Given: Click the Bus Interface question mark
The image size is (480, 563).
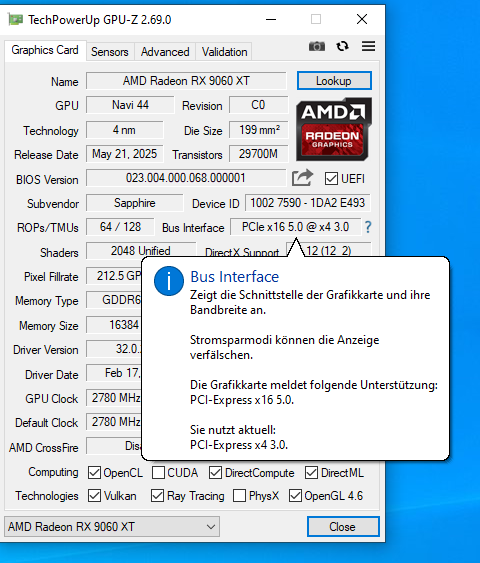Looking at the screenshot, I should pyautogui.click(x=368, y=227).
